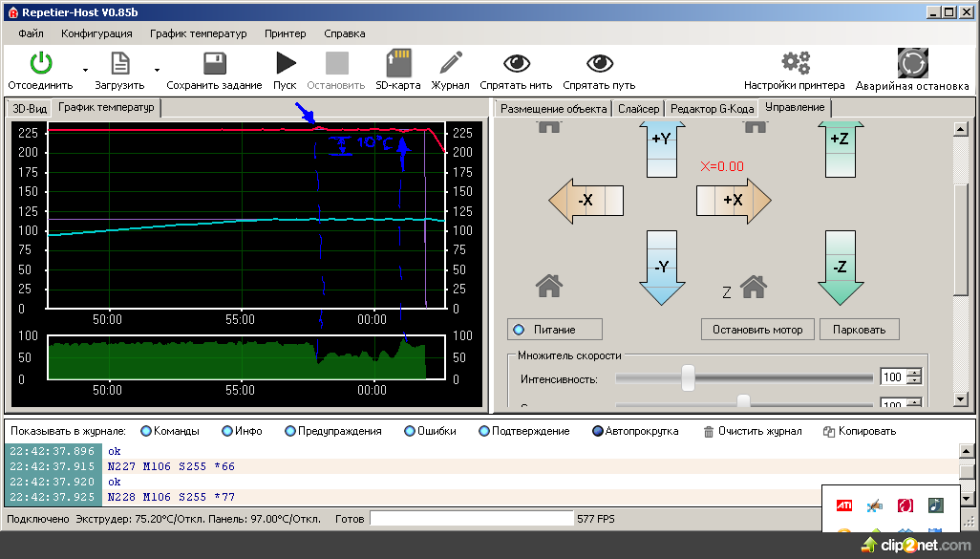Image resolution: width=980 pixels, height=559 pixels.
Task: Switch to the G-Code Editor tab
Action: pos(712,109)
